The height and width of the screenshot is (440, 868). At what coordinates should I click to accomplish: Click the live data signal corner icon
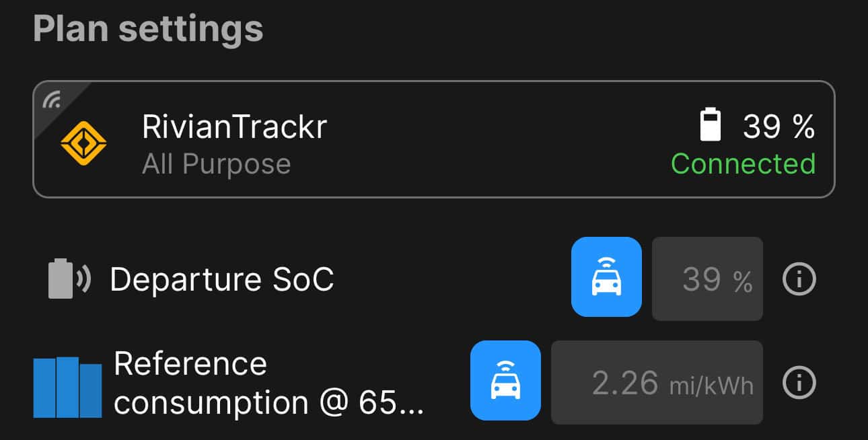click(x=52, y=100)
